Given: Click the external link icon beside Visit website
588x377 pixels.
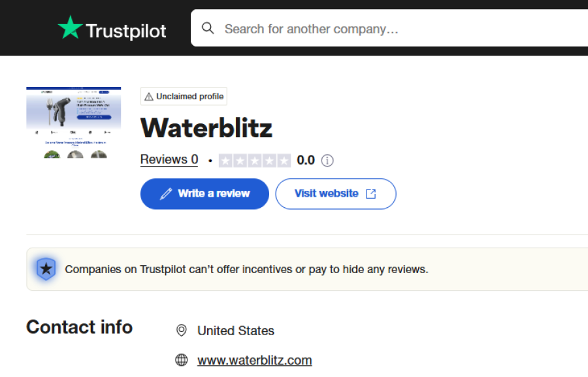Looking at the screenshot, I should (371, 193).
